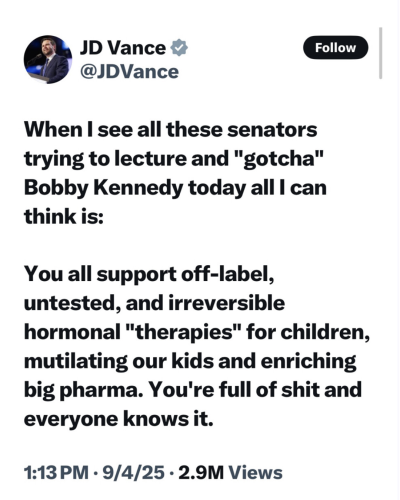
Task: Click the blue verified checkmark badge
Action: (x=179, y=48)
